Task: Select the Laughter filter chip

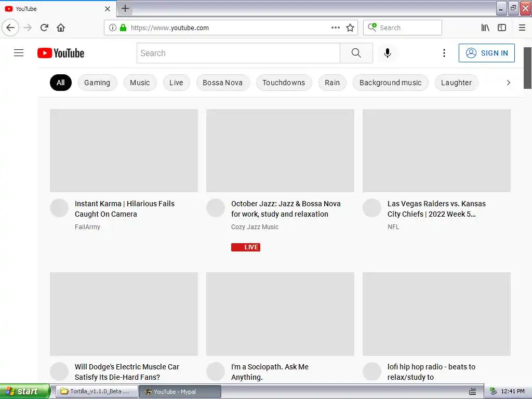Action: [456, 83]
